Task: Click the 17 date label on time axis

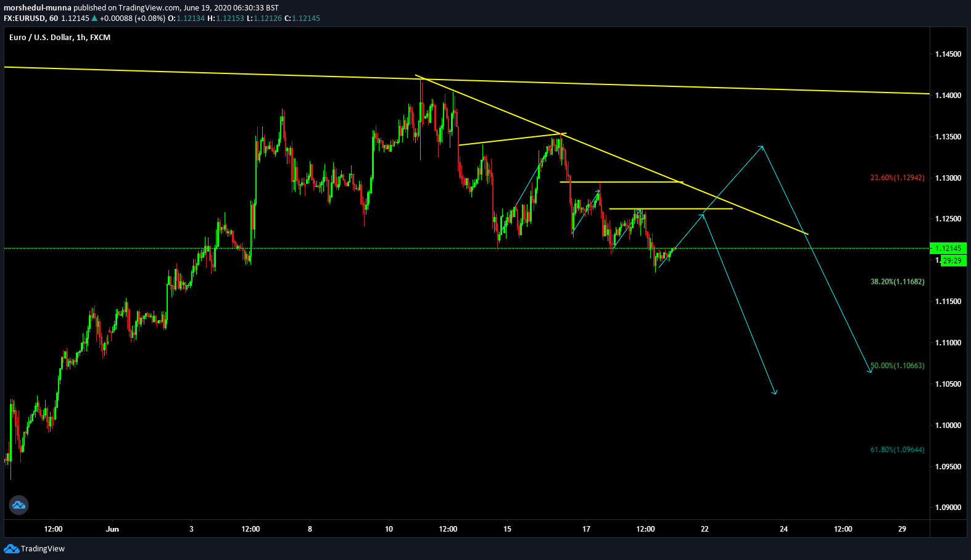Action: (586, 529)
